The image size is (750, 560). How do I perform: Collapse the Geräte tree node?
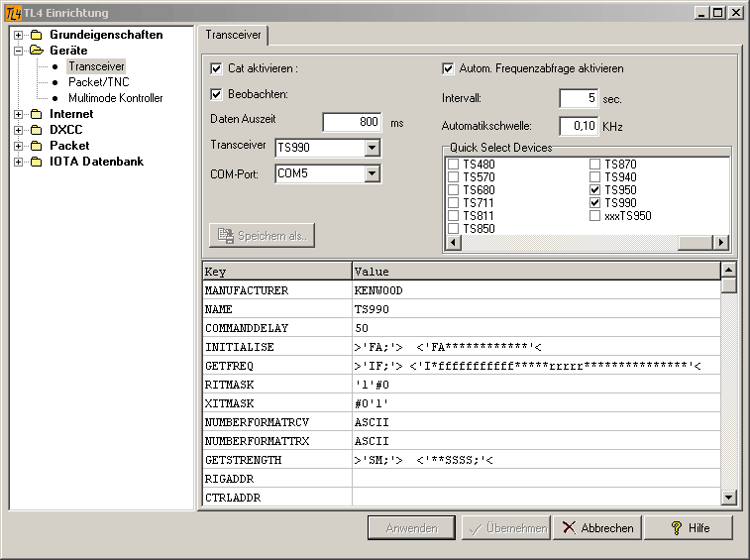18,51
